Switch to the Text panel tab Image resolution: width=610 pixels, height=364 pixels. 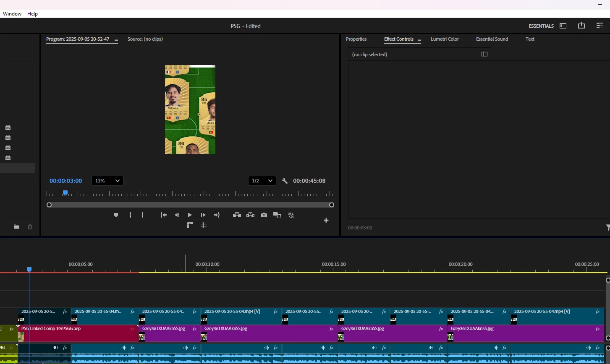coord(530,39)
